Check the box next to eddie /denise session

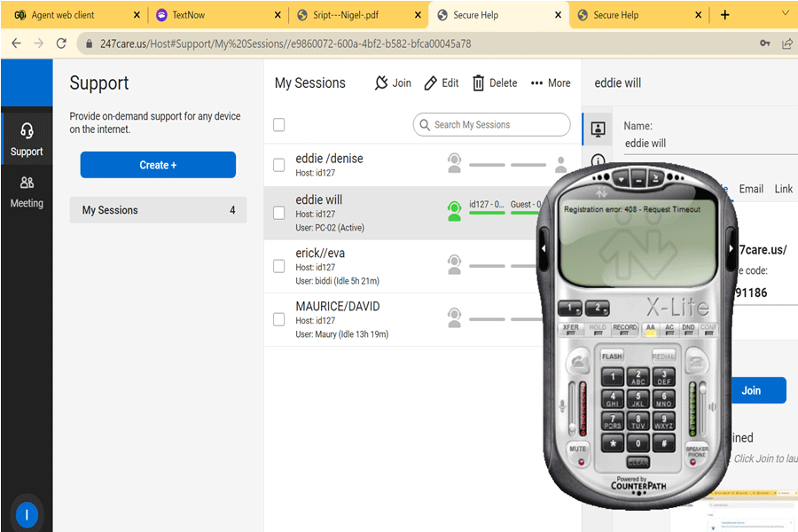click(279, 165)
